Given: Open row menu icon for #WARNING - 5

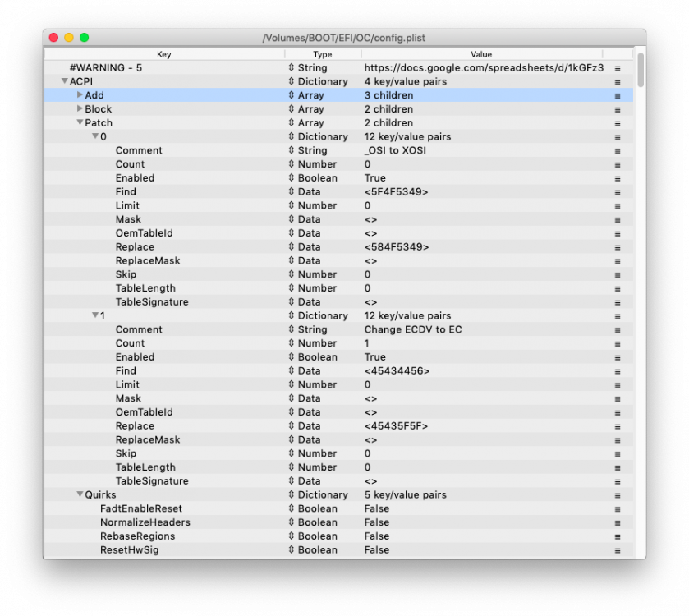Looking at the screenshot, I should pos(618,68).
